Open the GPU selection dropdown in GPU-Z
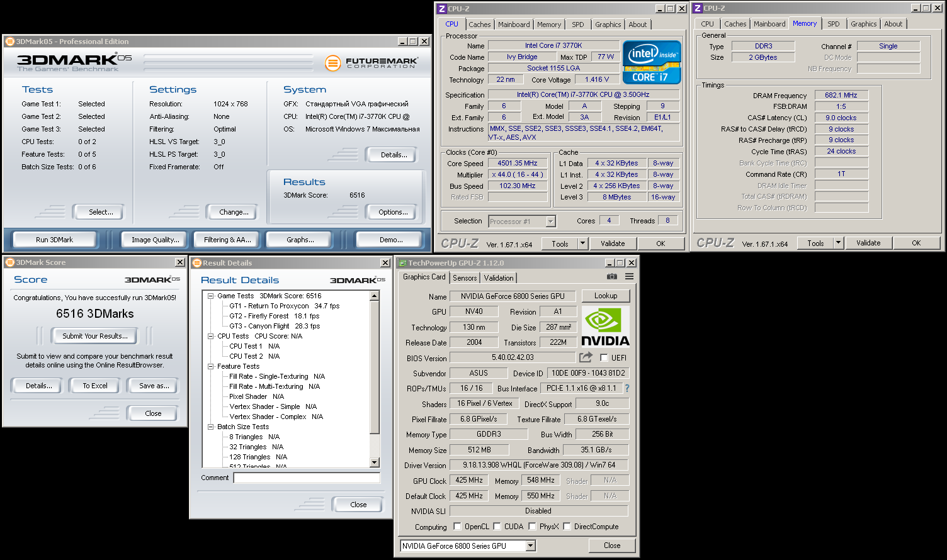Image resolution: width=947 pixels, height=560 pixels. [x=531, y=546]
